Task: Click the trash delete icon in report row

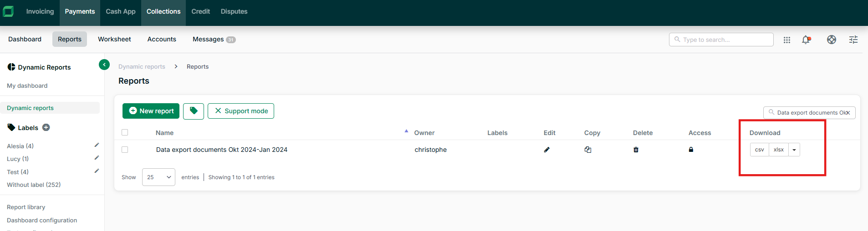Action: (636, 150)
